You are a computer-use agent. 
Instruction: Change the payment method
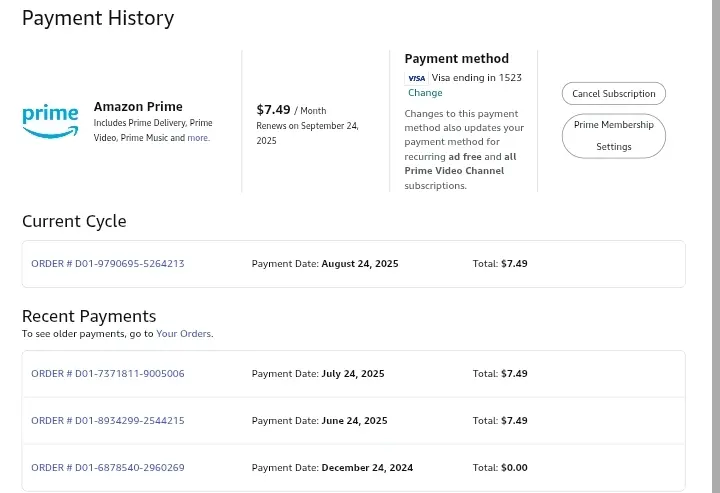425,93
